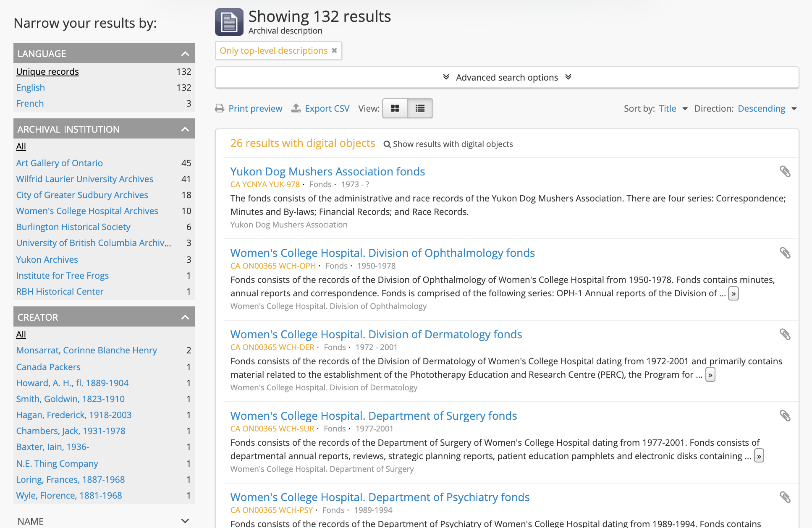Viewport: 812px width, 528px height.
Task: Switch to table list view
Action: (x=420, y=108)
